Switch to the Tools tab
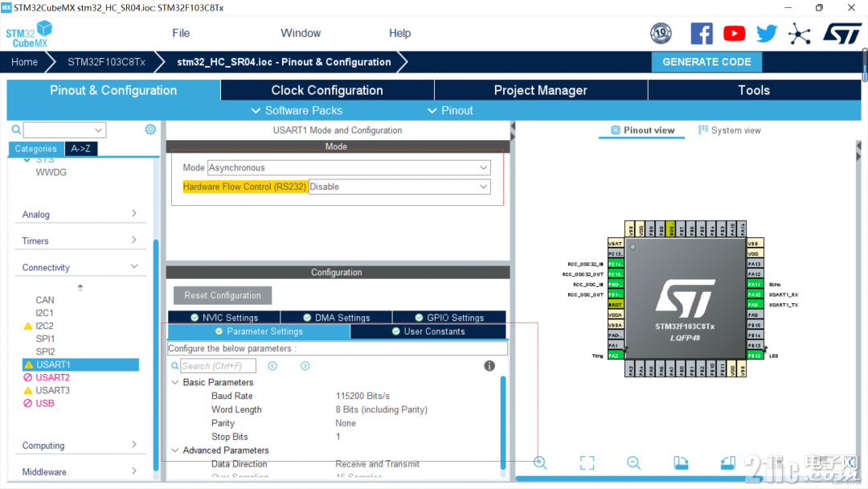 754,90
